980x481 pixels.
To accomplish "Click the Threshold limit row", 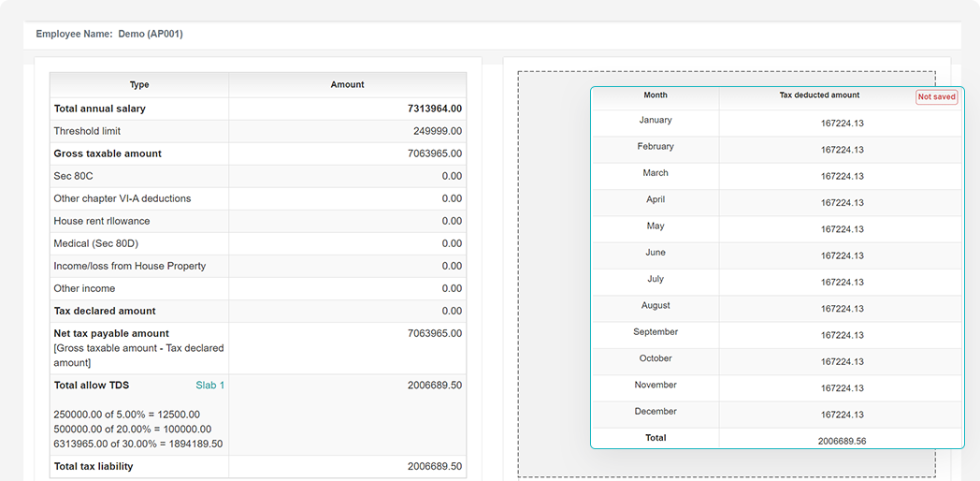I will [x=87, y=131].
